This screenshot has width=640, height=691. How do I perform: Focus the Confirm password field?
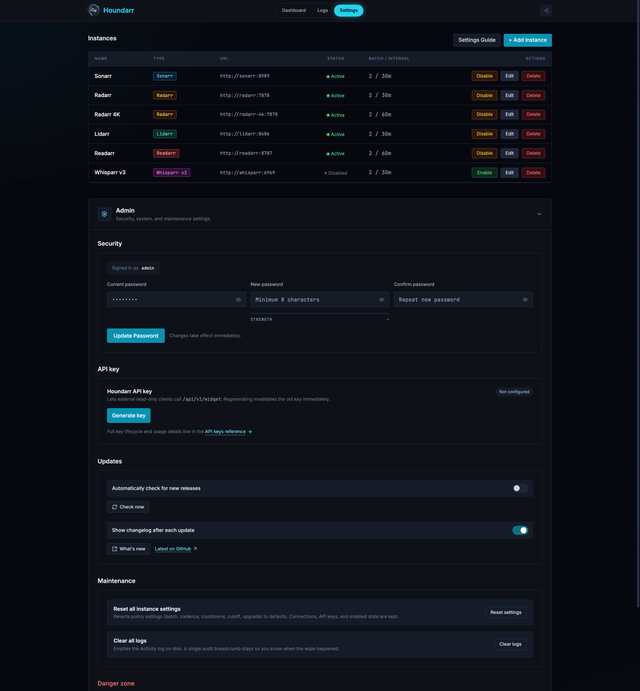[x=463, y=300]
